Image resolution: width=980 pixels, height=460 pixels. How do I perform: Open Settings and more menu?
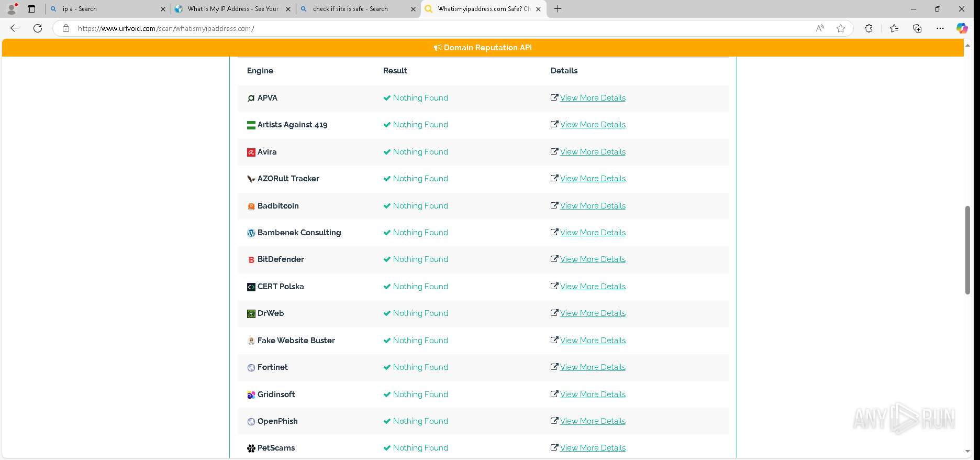pos(940,28)
